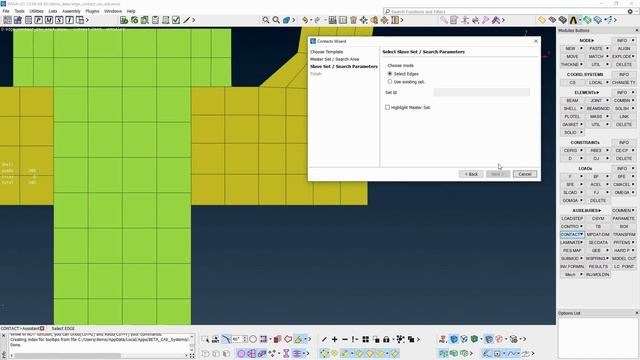Screen dimensions: 640x360
Task: Click the Back button in Contacts Wizard
Action: point(471,174)
